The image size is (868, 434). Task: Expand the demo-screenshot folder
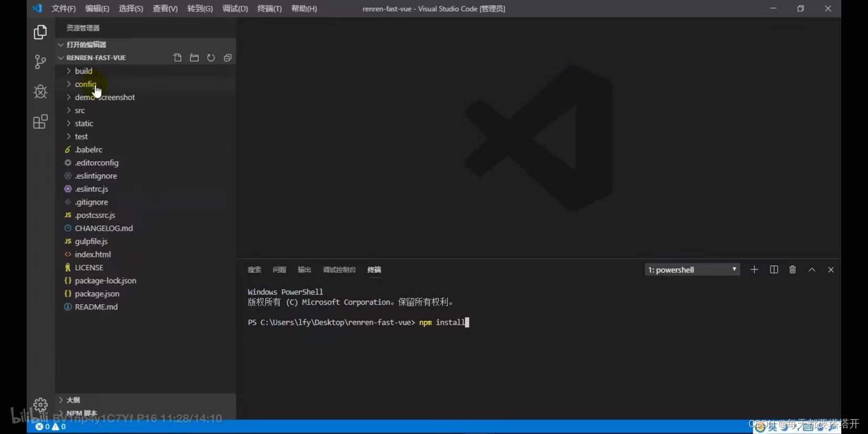click(x=146, y=97)
